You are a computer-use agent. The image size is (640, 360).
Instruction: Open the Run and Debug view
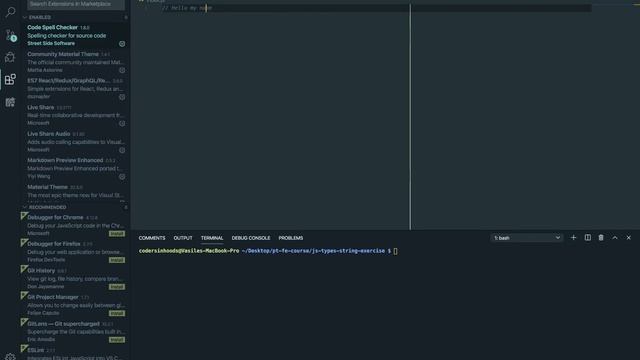pyautogui.click(x=10, y=57)
